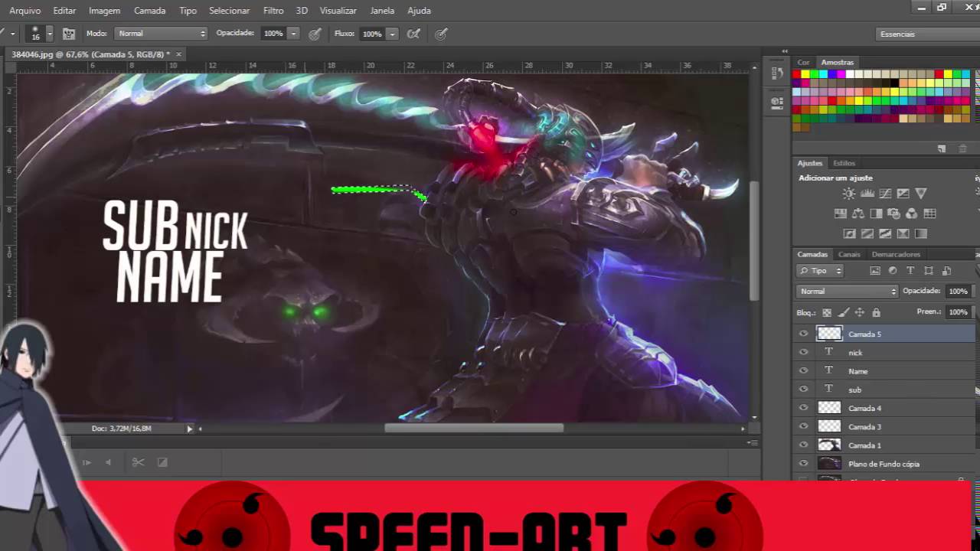Filter layers by smart objects icon
Screen dimensions: 980x551
click(x=946, y=271)
